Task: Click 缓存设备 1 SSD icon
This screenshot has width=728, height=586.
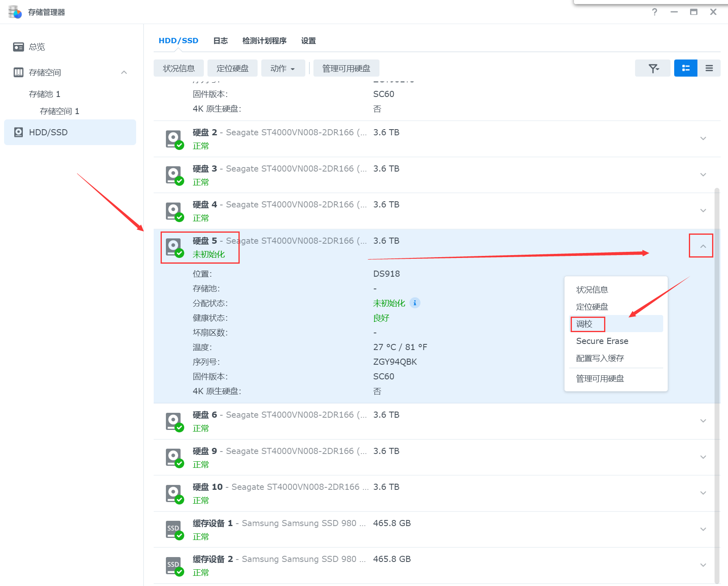Action: [174, 529]
